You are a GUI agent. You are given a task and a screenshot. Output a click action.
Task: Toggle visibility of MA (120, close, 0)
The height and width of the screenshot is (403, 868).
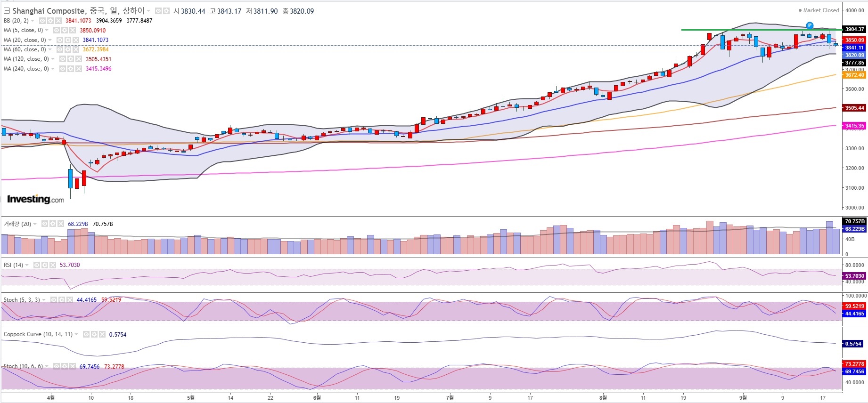coord(62,59)
